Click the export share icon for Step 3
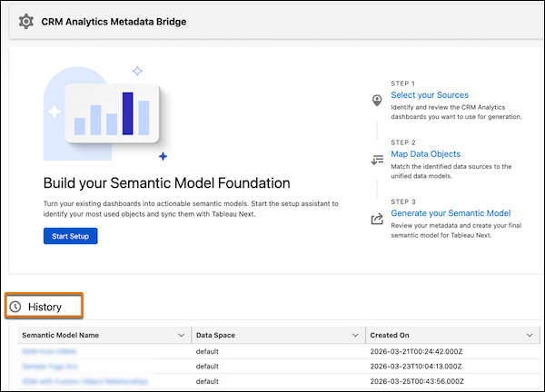 377,219
